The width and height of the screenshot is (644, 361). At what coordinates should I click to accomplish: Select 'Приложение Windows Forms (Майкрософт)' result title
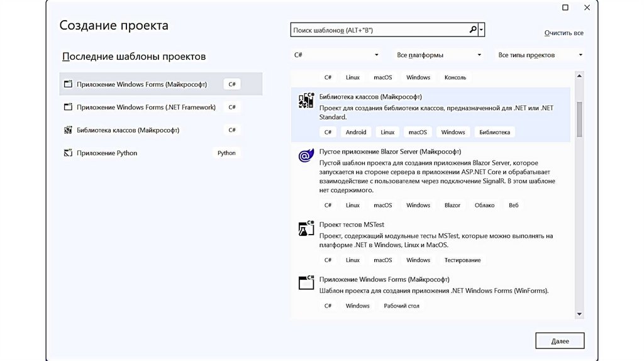(x=384, y=279)
